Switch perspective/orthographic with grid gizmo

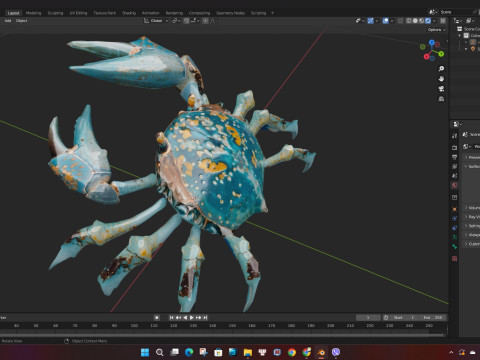pyautogui.click(x=441, y=99)
